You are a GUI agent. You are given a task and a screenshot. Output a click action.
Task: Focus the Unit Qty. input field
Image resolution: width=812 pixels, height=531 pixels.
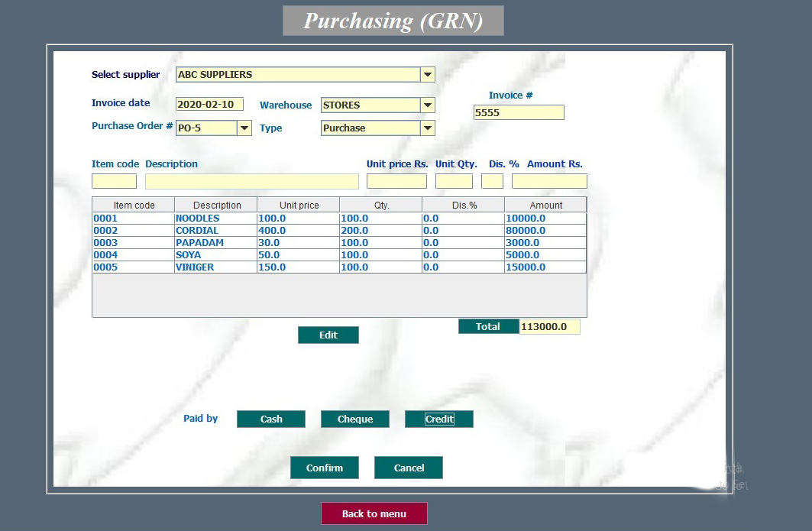pos(455,181)
